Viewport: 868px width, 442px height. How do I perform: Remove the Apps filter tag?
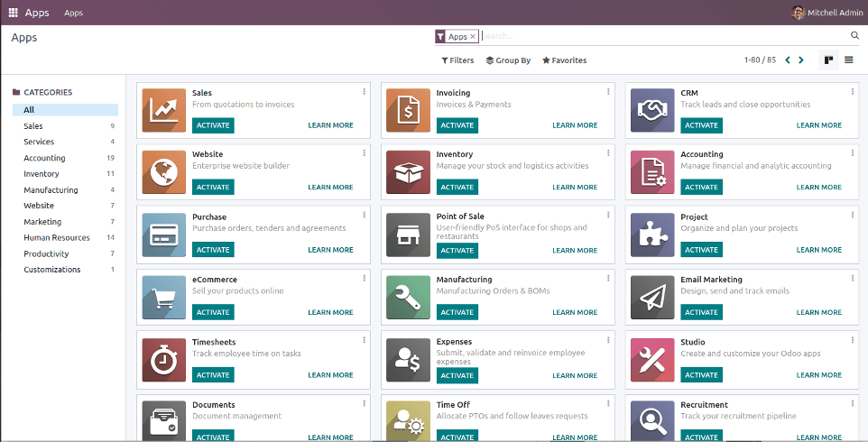coord(473,37)
